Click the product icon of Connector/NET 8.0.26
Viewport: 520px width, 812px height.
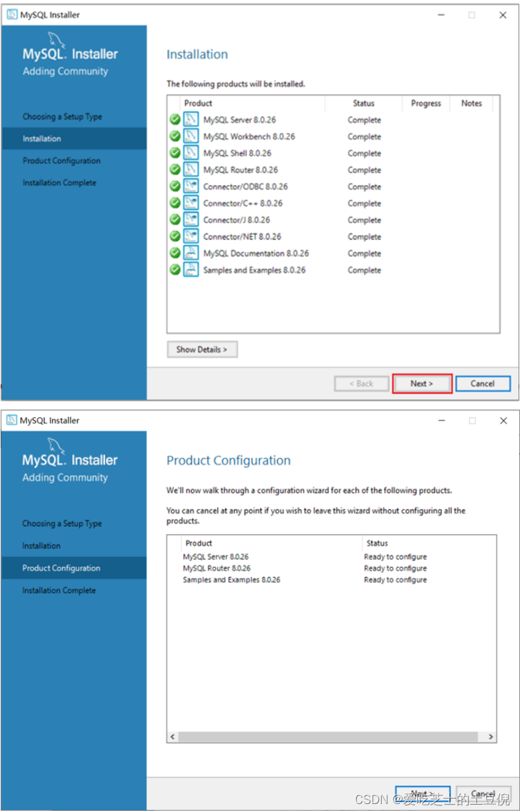[x=191, y=236]
